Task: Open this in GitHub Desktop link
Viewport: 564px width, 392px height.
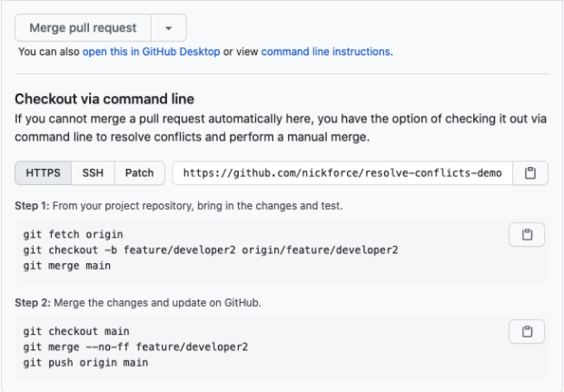Action: [x=151, y=52]
